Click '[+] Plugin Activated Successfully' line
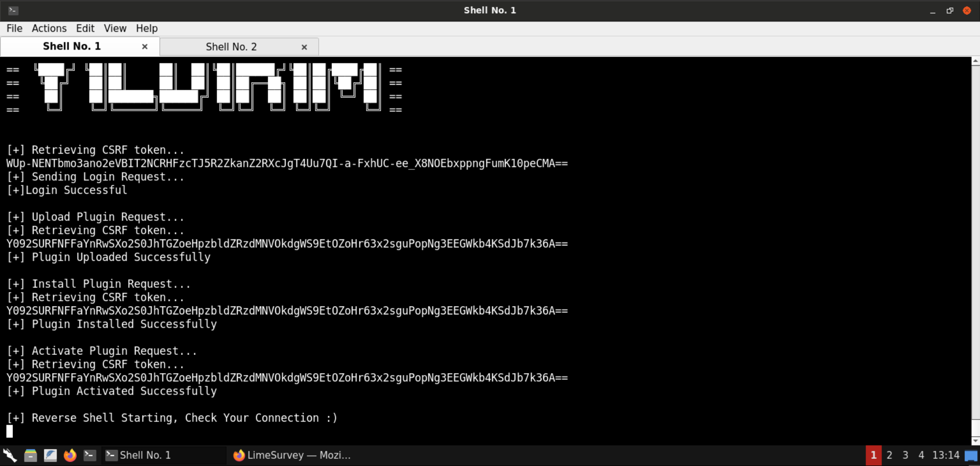Image resolution: width=980 pixels, height=466 pixels. (112, 391)
